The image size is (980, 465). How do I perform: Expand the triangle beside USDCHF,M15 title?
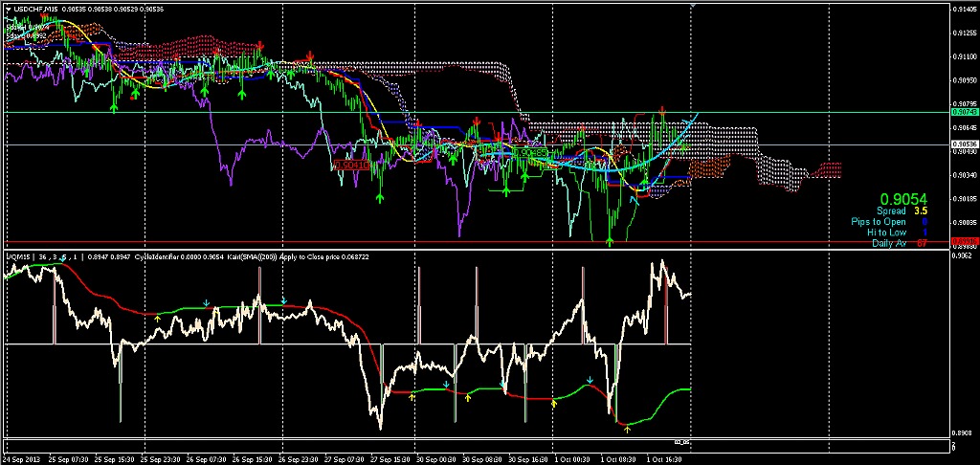tap(8, 10)
